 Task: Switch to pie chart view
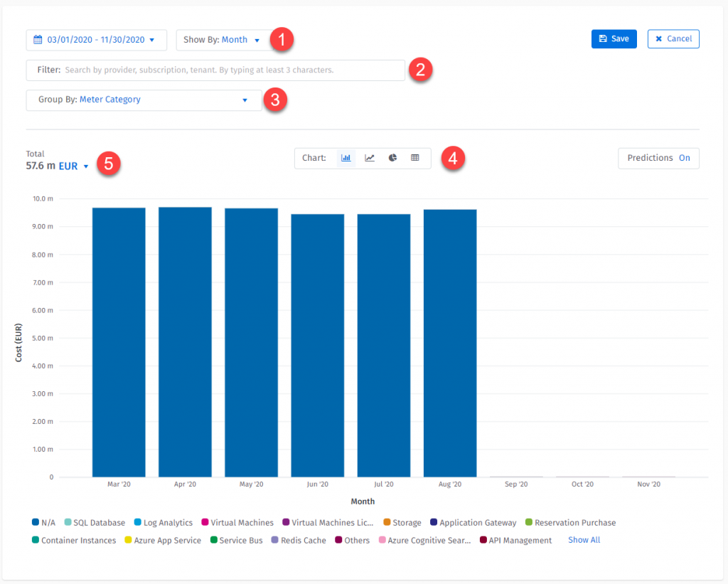pyautogui.click(x=392, y=158)
